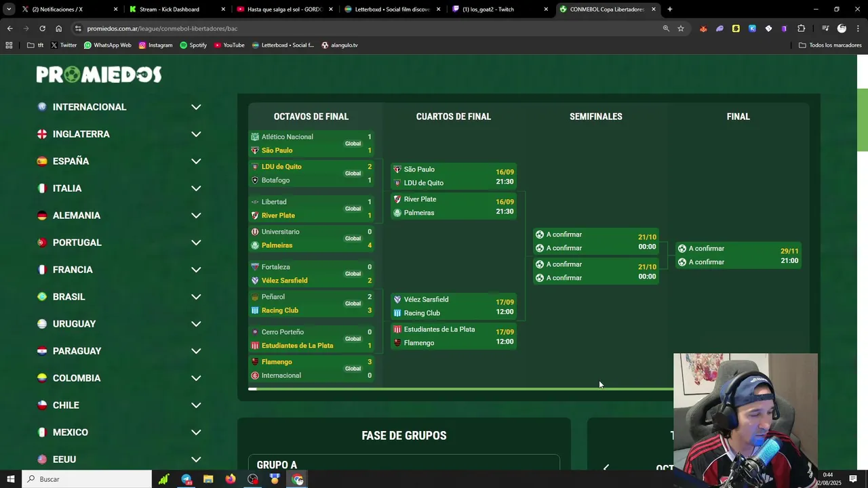Image resolution: width=868 pixels, height=488 pixels.
Task: Bookmark this page with the star icon
Action: (681, 28)
